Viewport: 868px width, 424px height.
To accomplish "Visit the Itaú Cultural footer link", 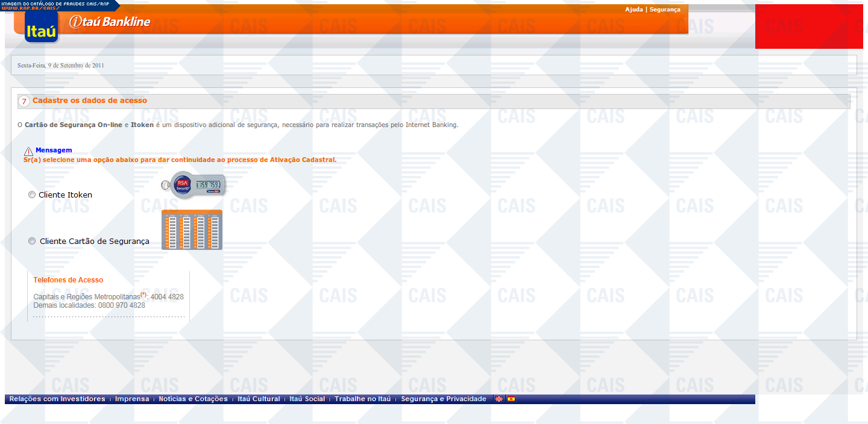I will (259, 399).
